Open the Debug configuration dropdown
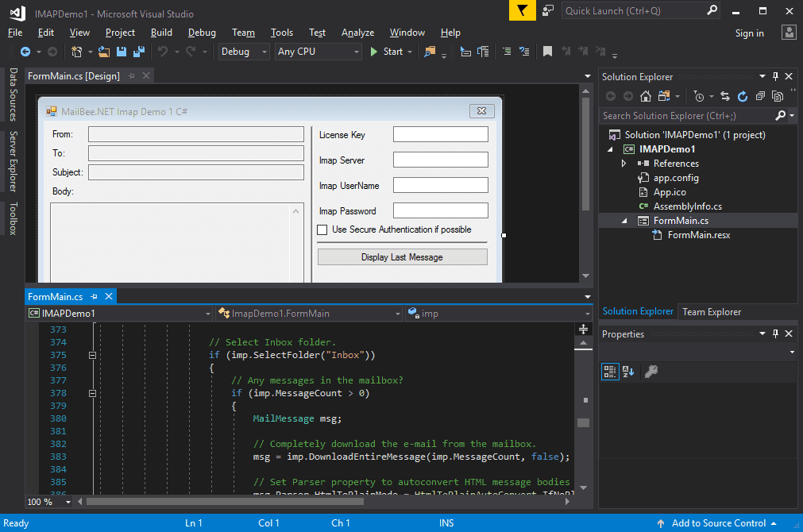The height and width of the screenshot is (532, 803). coord(244,52)
